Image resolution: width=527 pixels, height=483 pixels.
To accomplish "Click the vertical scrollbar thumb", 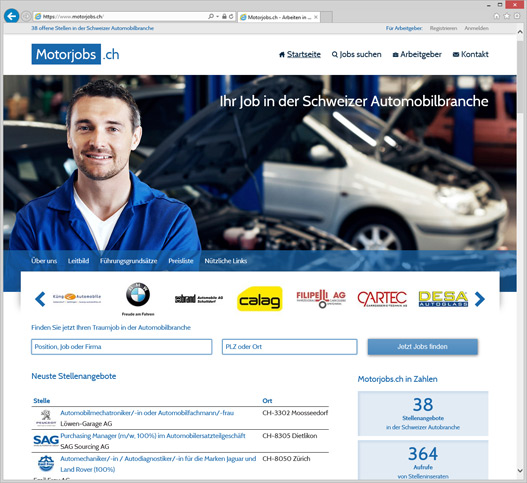I will [520, 76].
